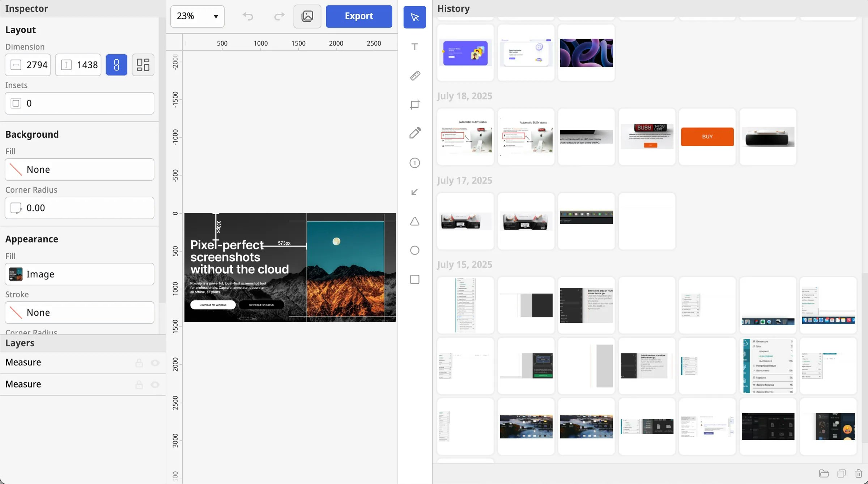Click the trash icon in the History panel
The width and height of the screenshot is (868, 484).
click(x=858, y=474)
